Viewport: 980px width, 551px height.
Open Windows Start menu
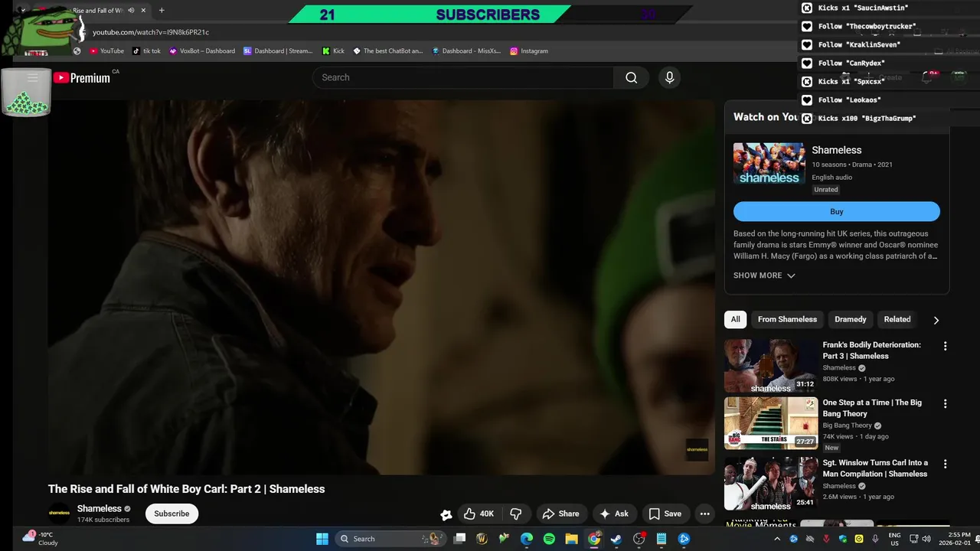[x=322, y=539]
